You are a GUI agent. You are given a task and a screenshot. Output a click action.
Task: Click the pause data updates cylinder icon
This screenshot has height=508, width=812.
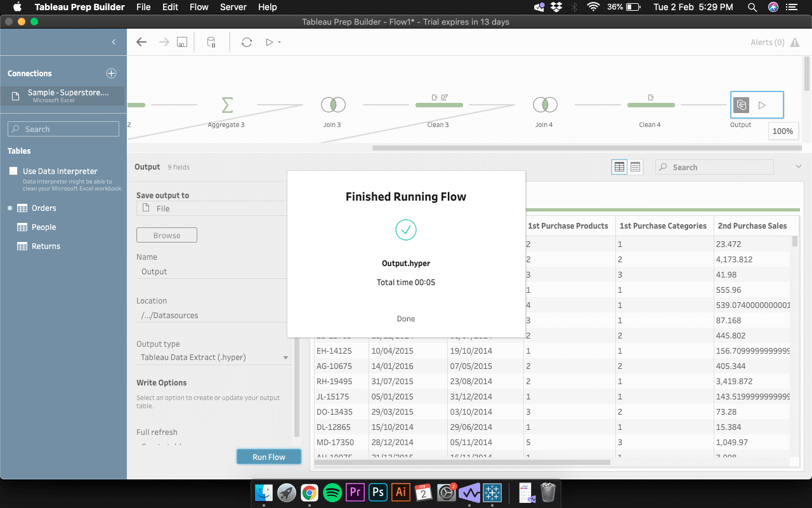pyautogui.click(x=212, y=43)
